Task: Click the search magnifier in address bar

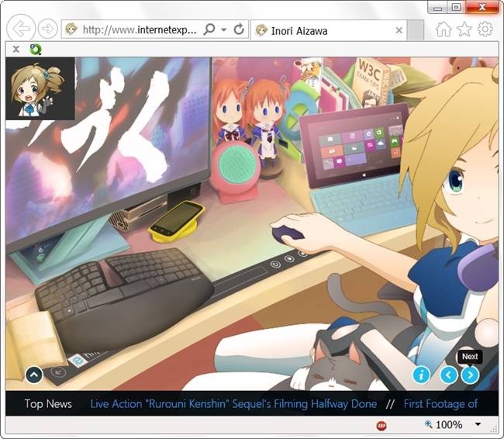Action: [x=209, y=29]
